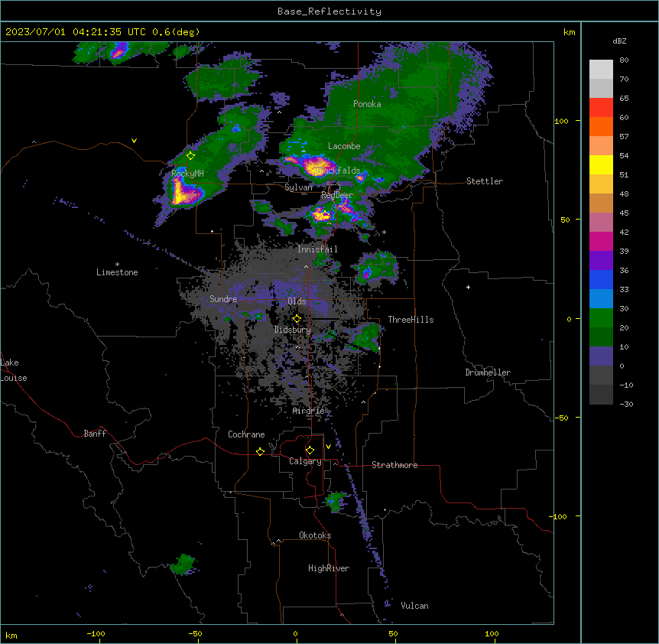Select the bright green 20-30 dBZ legend swatch
659x644 pixels.
(x=601, y=318)
